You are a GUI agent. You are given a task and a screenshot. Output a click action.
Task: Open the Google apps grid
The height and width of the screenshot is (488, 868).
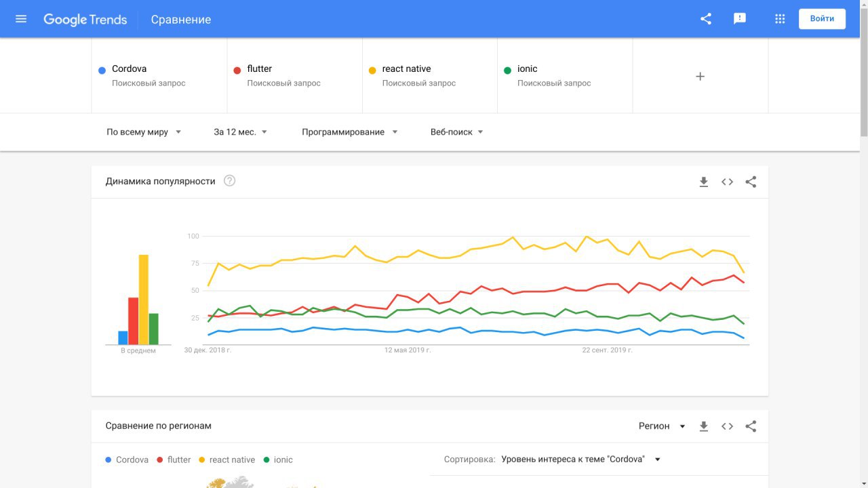pyautogui.click(x=780, y=19)
